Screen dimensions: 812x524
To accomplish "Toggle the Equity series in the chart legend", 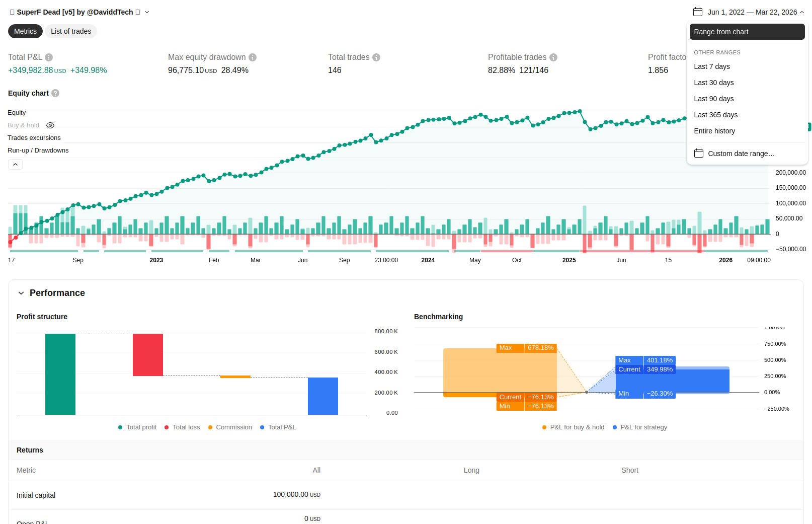I will [17, 113].
